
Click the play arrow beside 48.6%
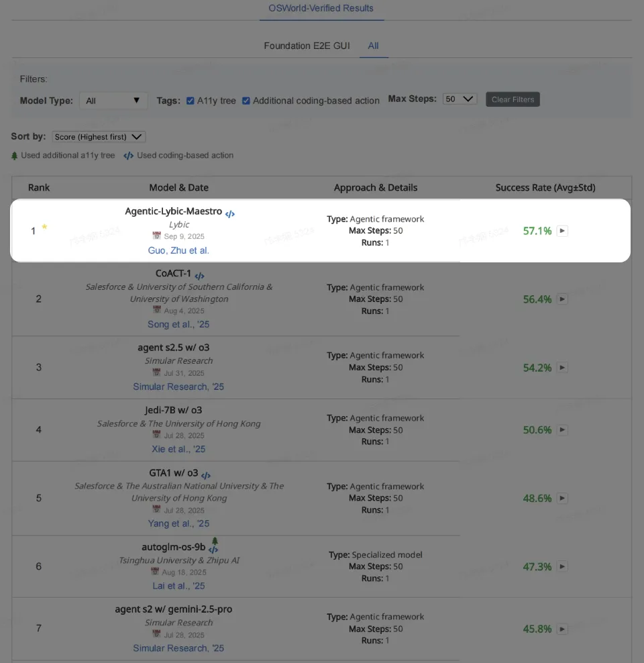pyautogui.click(x=563, y=499)
